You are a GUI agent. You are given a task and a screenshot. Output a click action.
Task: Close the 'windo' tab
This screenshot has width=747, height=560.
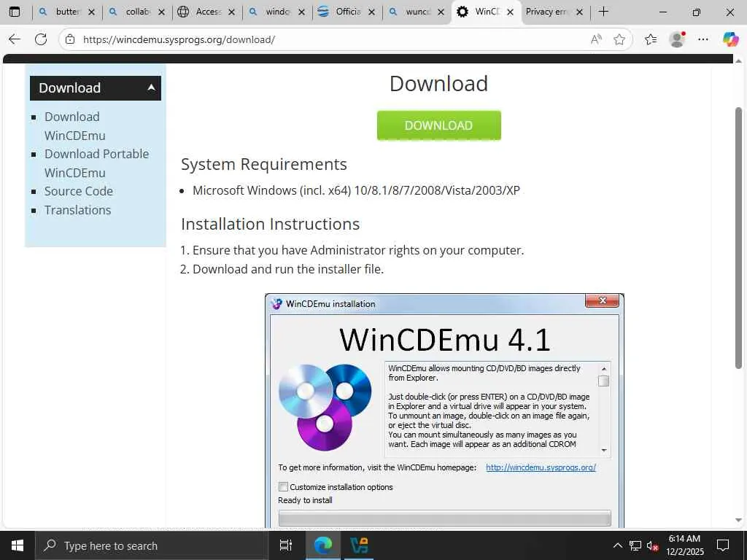(x=301, y=12)
